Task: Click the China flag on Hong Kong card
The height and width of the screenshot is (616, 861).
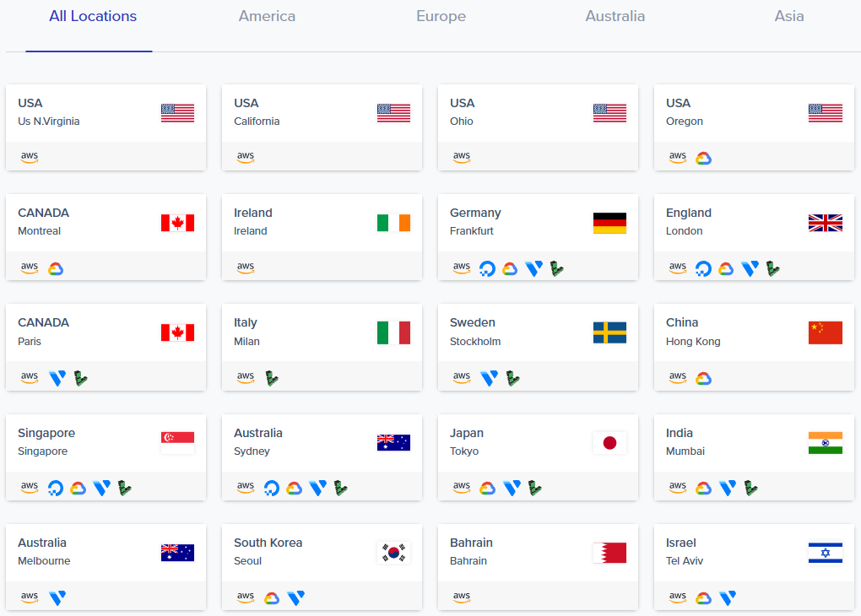Action: click(x=825, y=333)
